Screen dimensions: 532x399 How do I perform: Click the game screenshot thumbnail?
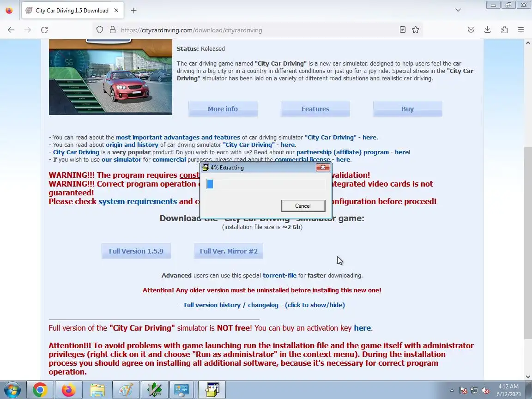[111, 77]
